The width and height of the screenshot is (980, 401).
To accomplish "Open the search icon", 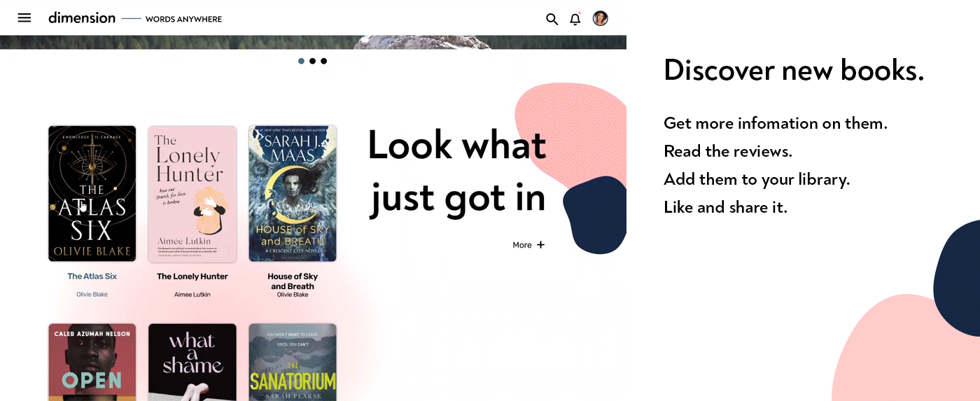I will 552,19.
